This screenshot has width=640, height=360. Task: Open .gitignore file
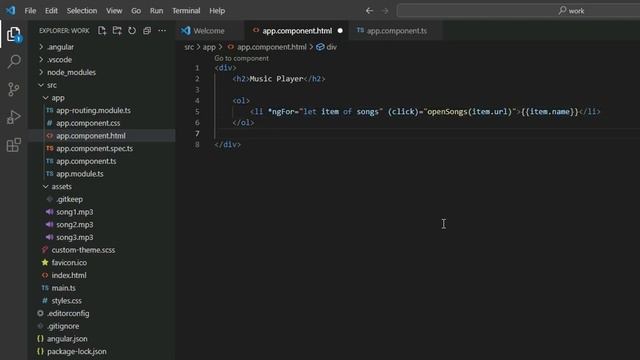click(x=63, y=326)
